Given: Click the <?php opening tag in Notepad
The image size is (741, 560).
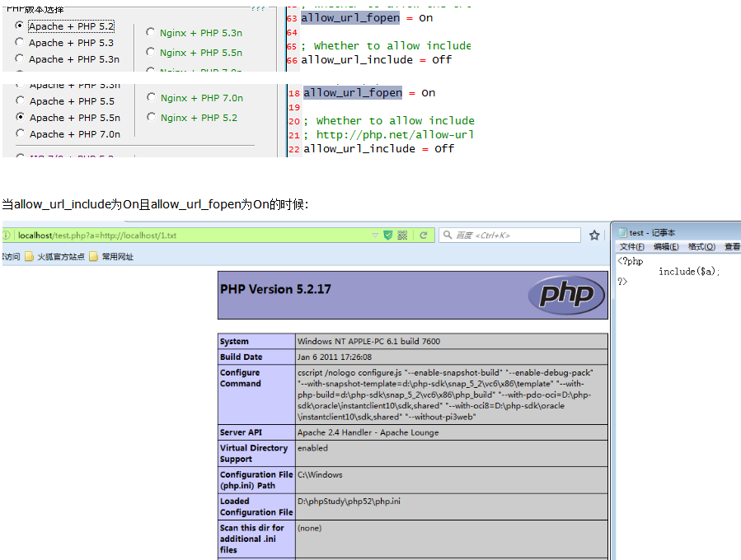Looking at the screenshot, I should pos(631,261).
